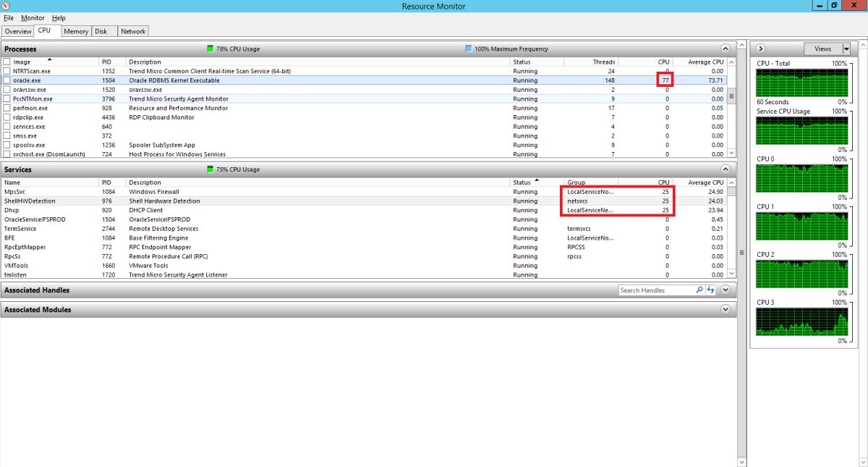
Task: Click the CPU 2 usage graph
Action: pyautogui.click(x=801, y=274)
